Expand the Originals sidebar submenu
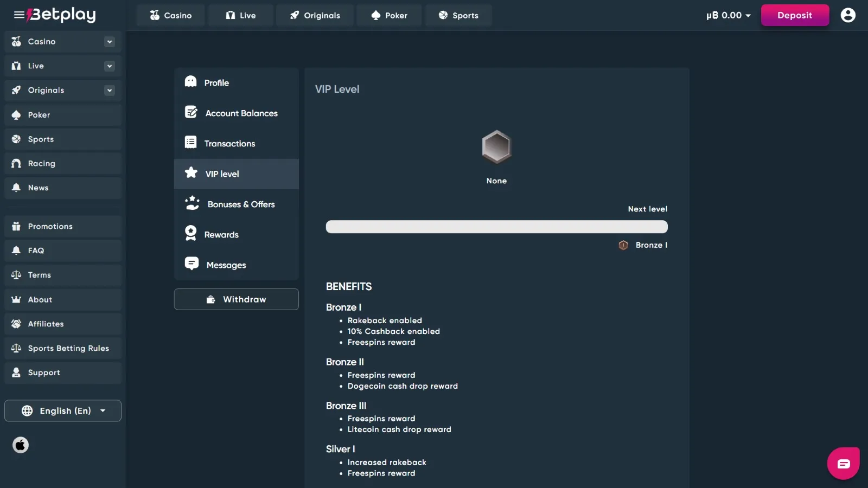This screenshot has height=488, width=868. [x=110, y=91]
